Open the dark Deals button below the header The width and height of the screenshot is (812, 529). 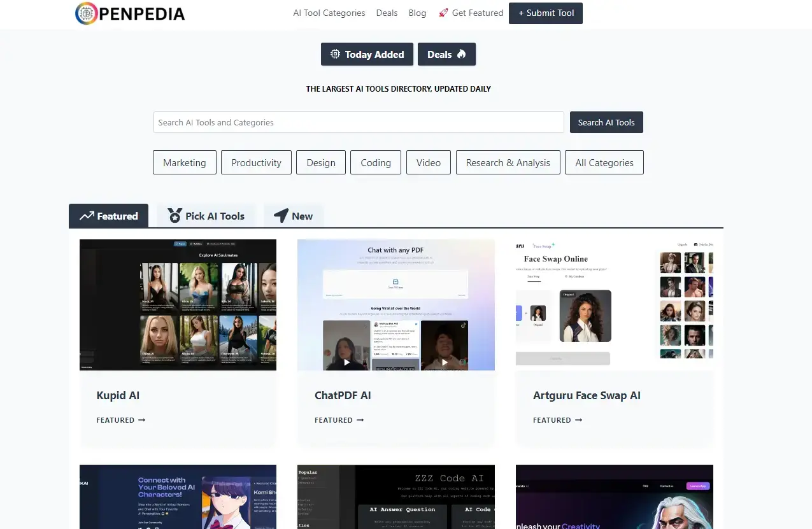pos(446,55)
